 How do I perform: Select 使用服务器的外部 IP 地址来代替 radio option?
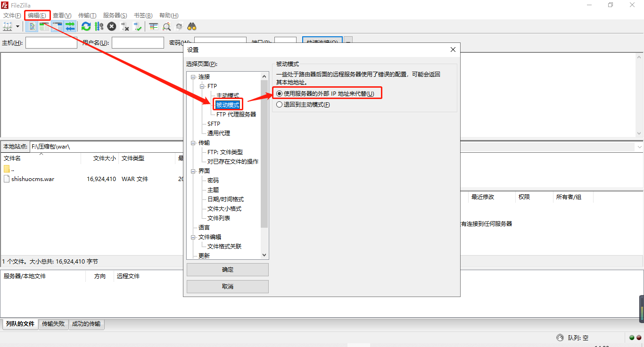click(x=325, y=93)
